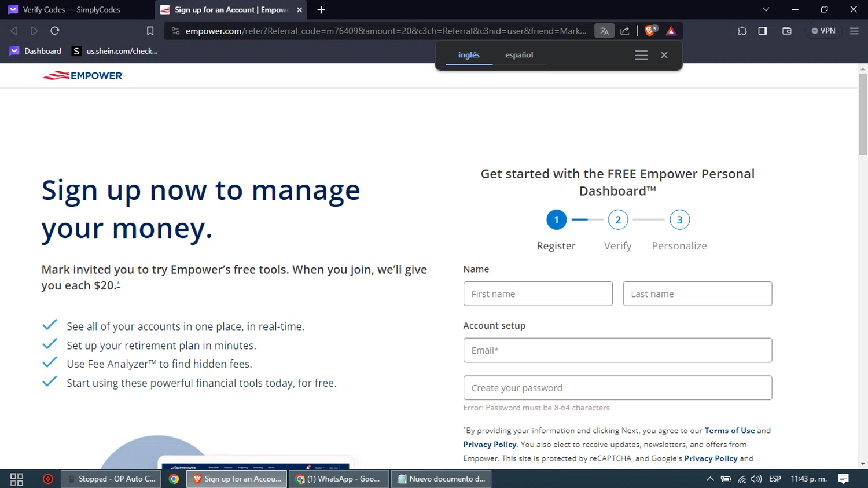Open the Brave Wallet icon

787,31
